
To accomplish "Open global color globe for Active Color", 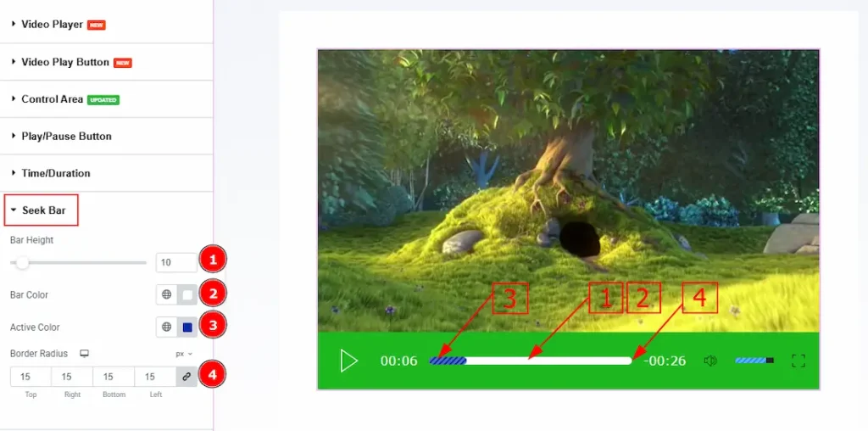I will click(x=167, y=327).
